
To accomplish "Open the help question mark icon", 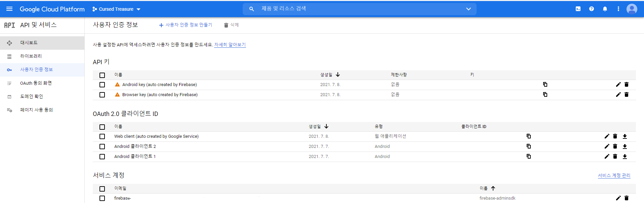I will coord(592,9).
